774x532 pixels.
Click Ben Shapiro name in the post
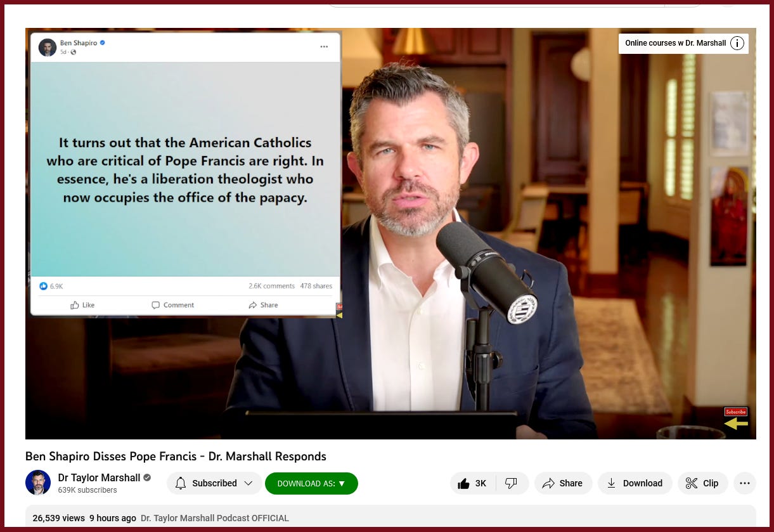click(x=79, y=43)
